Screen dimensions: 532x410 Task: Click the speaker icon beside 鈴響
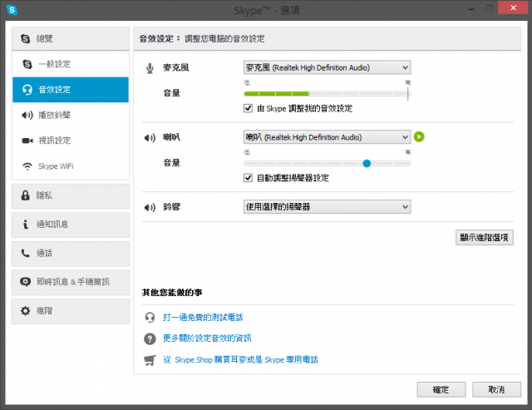[150, 205]
